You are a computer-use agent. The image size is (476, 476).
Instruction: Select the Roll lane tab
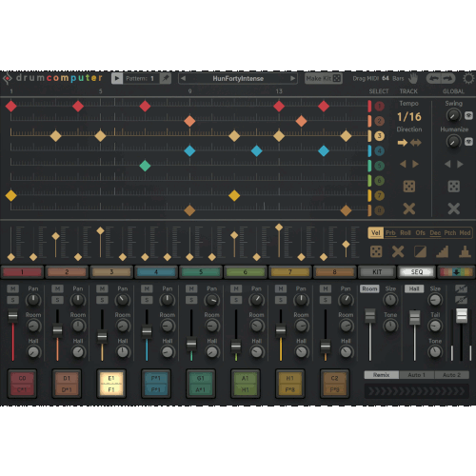406,233
